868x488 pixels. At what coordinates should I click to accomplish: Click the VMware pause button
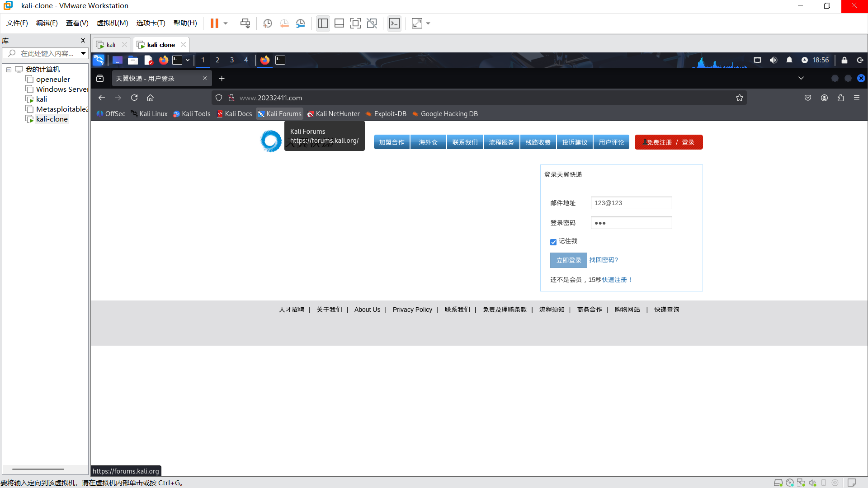coord(214,23)
